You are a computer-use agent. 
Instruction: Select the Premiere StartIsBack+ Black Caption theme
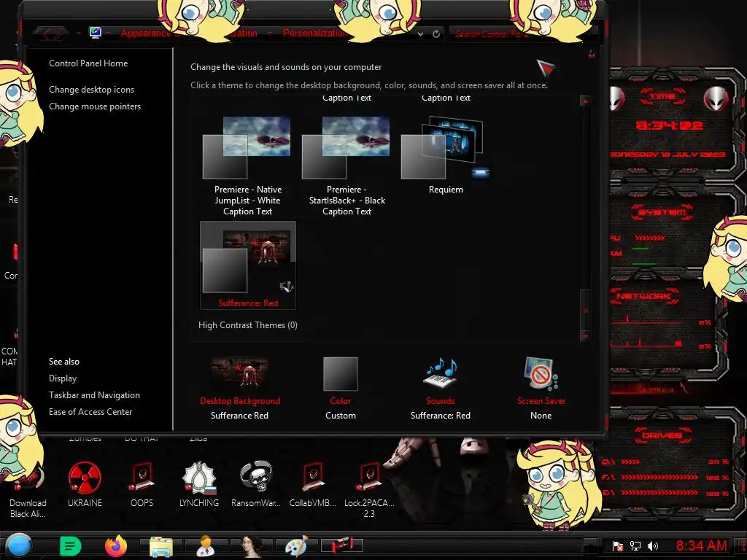[347, 166]
